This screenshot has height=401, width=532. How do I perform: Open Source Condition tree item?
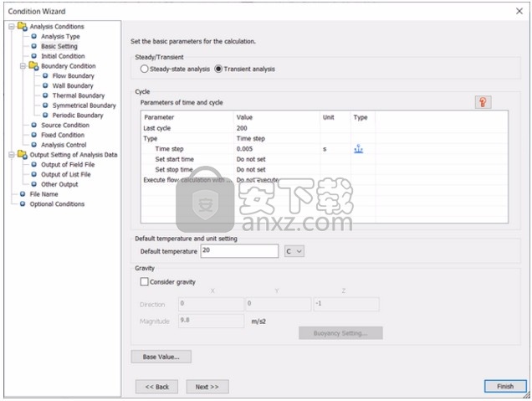(65, 125)
